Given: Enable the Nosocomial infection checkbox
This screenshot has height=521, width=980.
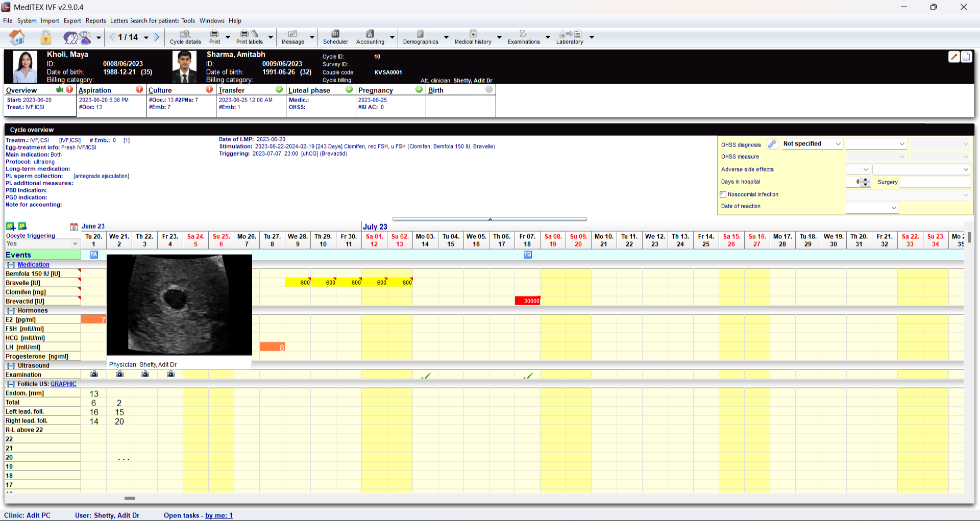Looking at the screenshot, I should click(723, 194).
